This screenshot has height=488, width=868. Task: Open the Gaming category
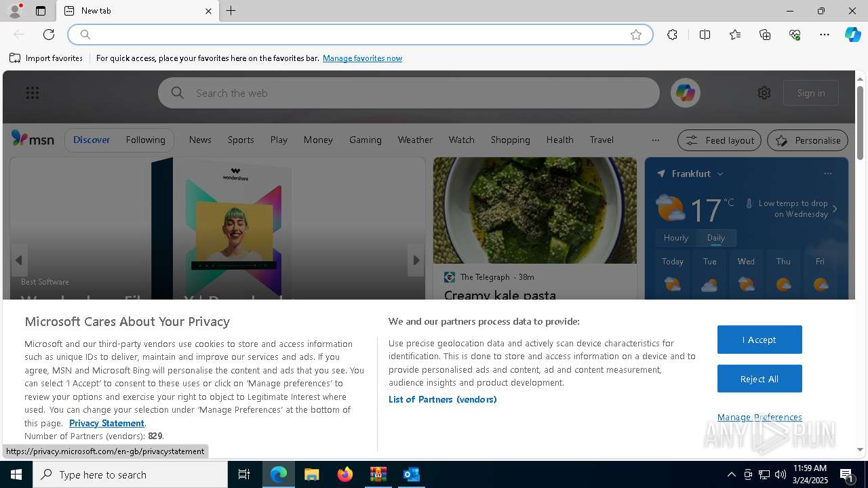[x=366, y=140]
